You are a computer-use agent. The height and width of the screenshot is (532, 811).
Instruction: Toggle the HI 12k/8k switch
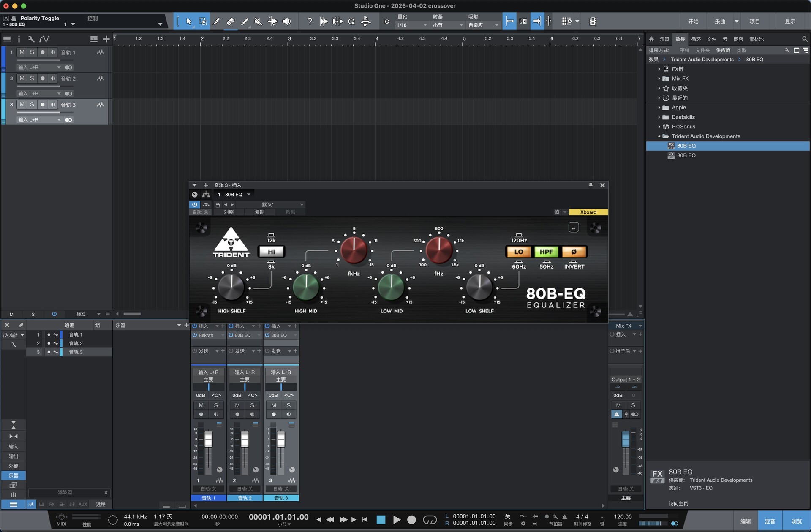tap(271, 252)
